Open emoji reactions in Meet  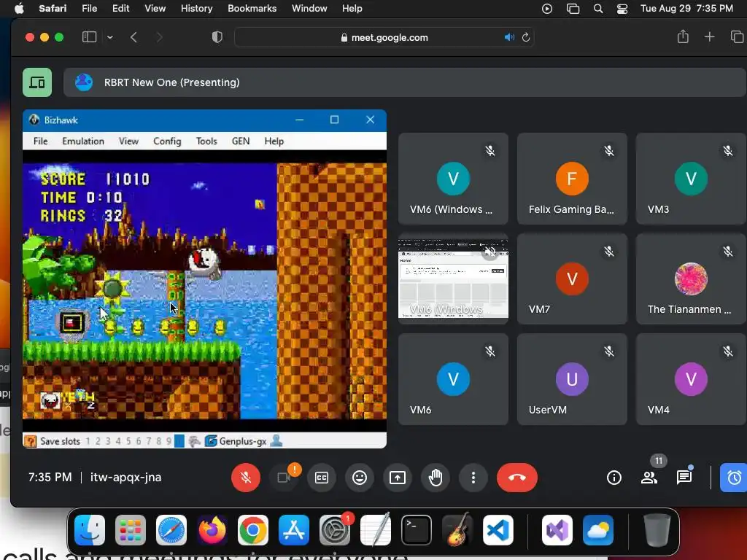pyautogui.click(x=360, y=477)
